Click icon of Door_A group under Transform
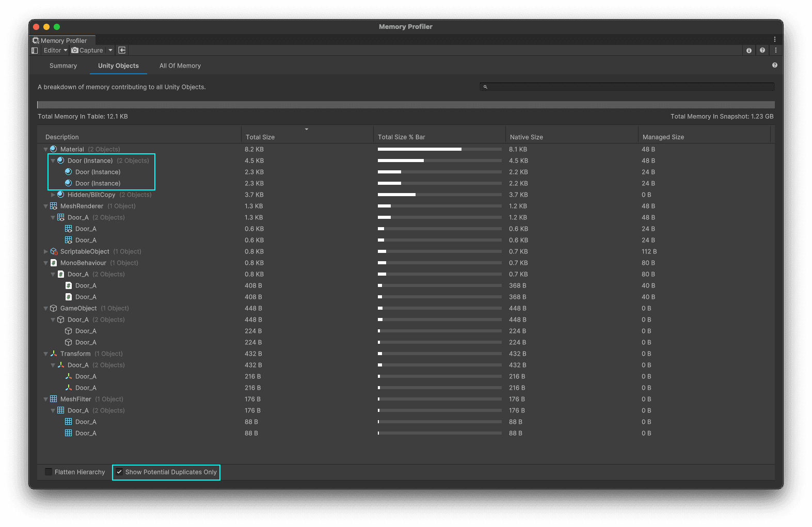This screenshot has width=812, height=527. click(61, 365)
